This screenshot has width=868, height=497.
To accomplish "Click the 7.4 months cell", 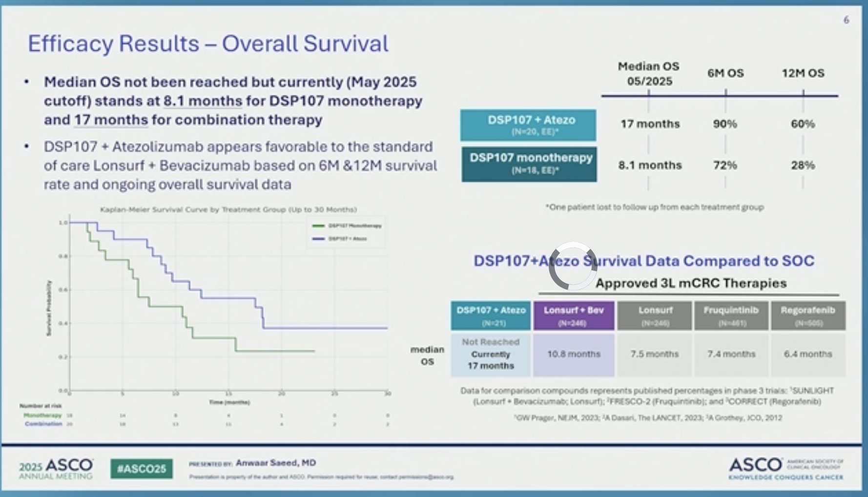I will point(731,354).
